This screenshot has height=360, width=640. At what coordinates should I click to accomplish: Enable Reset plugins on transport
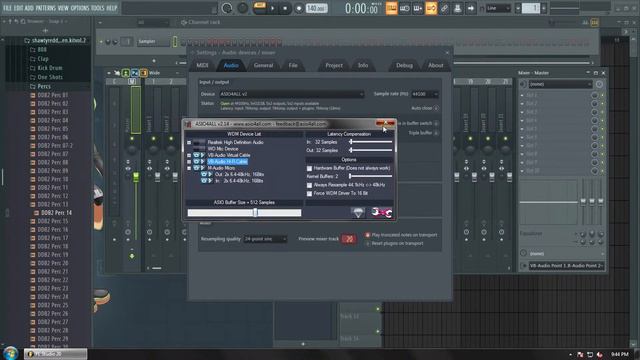pyautogui.click(x=367, y=244)
